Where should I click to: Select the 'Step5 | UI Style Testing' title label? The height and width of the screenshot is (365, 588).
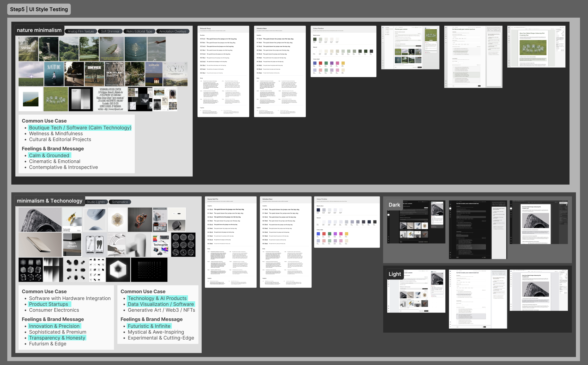point(39,9)
